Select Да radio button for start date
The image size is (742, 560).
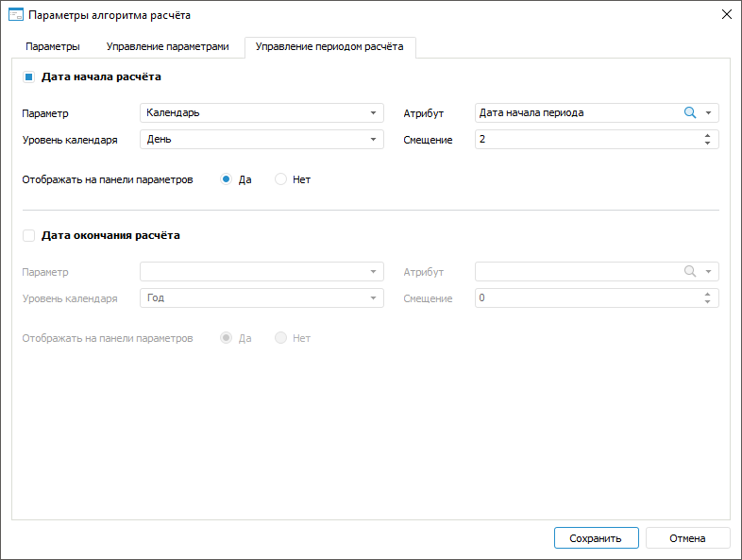point(227,179)
